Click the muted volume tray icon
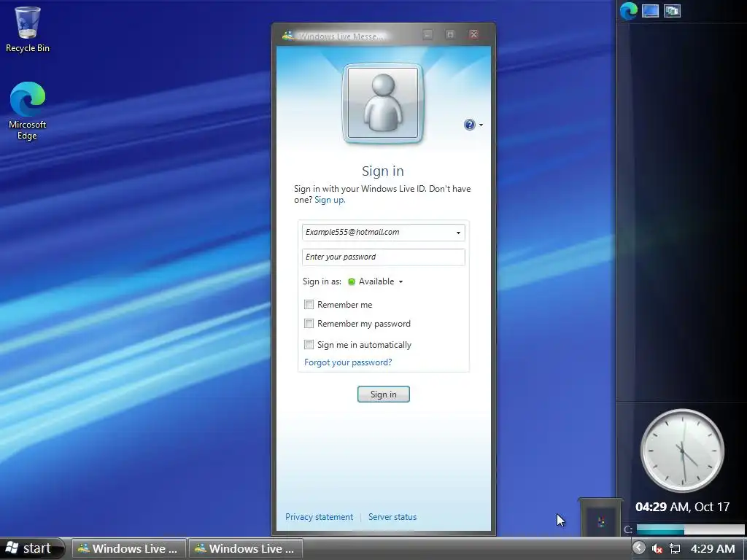 coord(657,549)
